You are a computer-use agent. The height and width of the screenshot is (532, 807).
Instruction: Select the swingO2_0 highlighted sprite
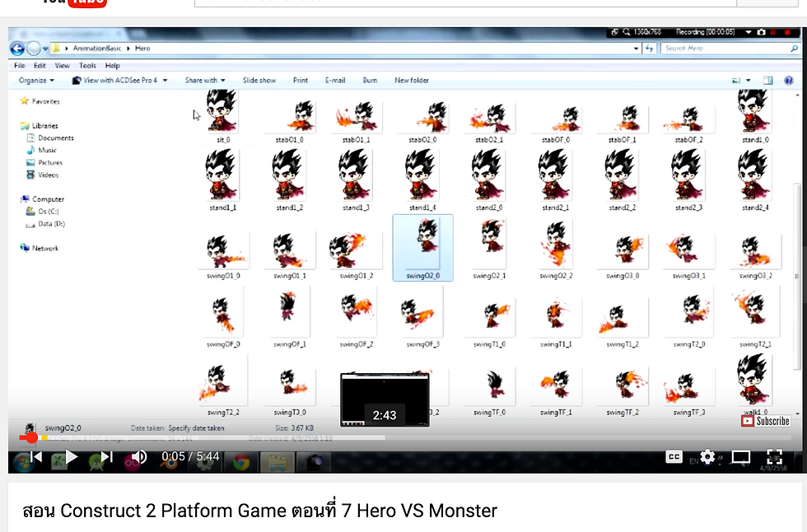[423, 248]
